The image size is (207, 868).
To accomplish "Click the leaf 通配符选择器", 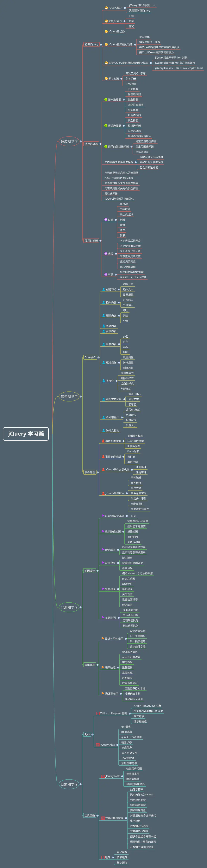I will pos(135,105).
